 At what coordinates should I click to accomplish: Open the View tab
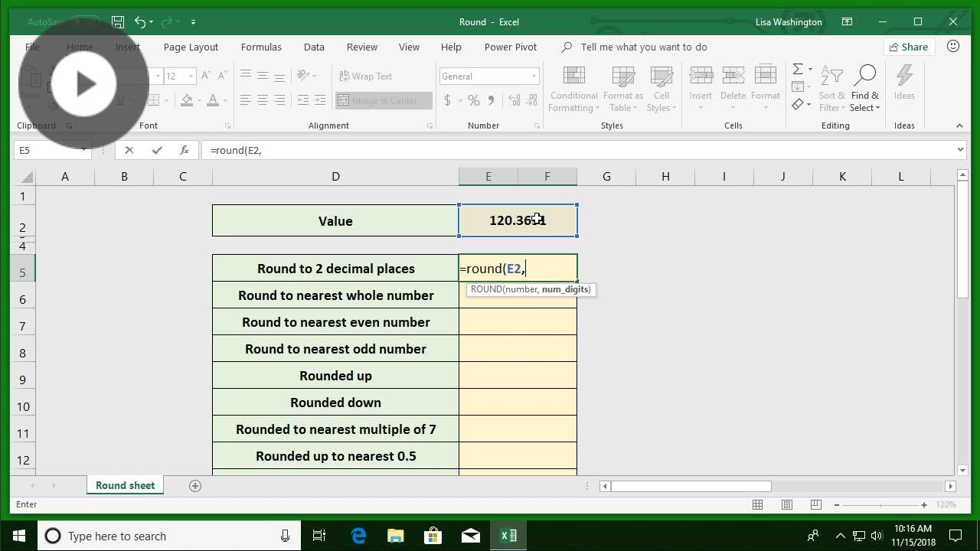coord(409,47)
